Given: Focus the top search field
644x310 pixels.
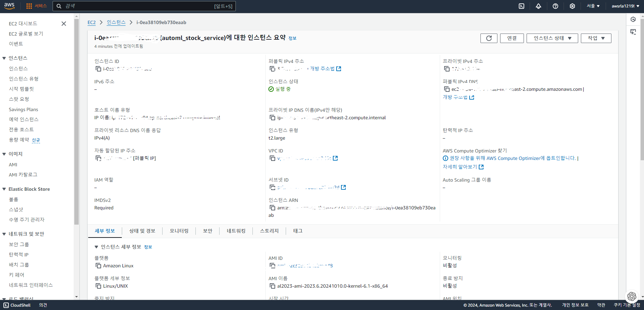Looking at the screenshot, I should pyautogui.click(x=144, y=6).
